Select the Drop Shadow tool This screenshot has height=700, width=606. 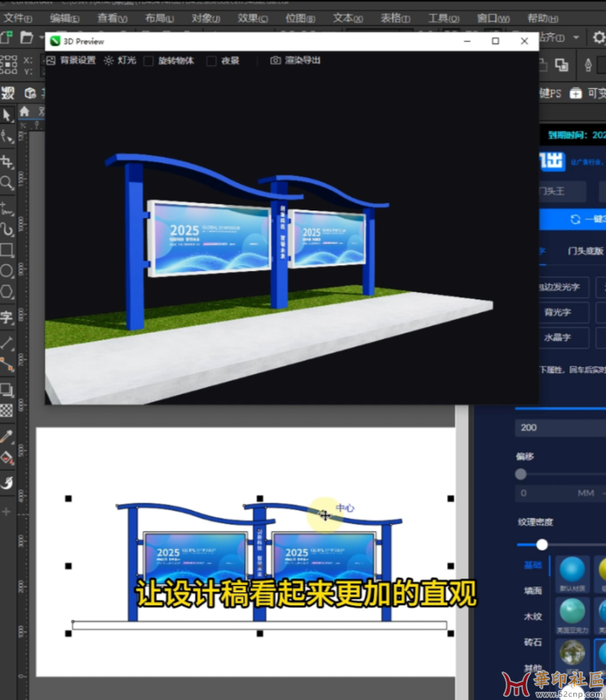pos(7,389)
